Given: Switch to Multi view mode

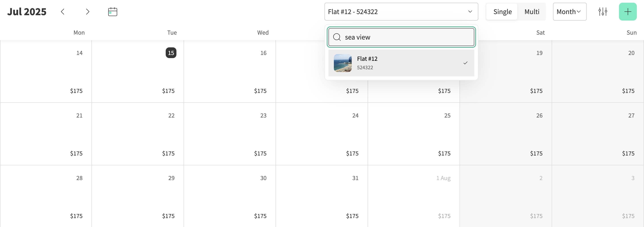Looking at the screenshot, I should [x=532, y=11].
